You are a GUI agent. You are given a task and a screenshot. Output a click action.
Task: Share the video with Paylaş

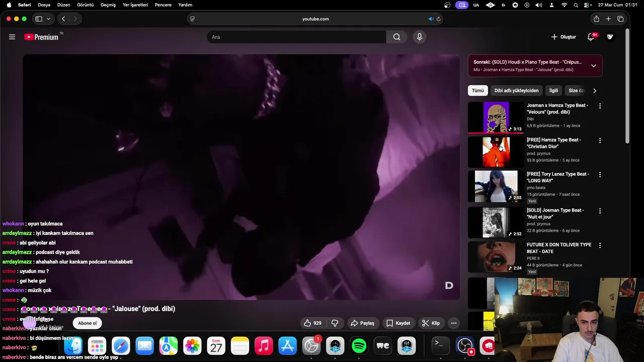pos(362,323)
